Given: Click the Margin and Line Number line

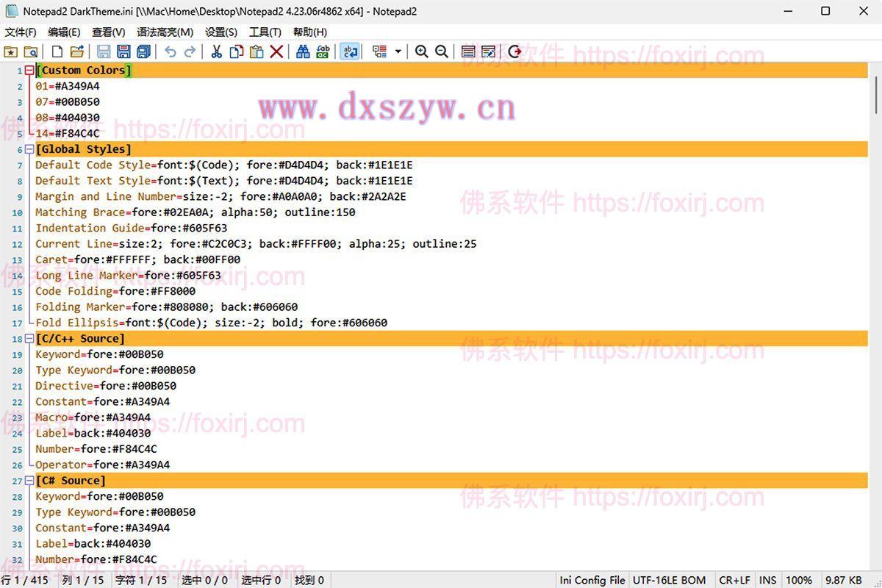Looking at the screenshot, I should pos(220,197).
